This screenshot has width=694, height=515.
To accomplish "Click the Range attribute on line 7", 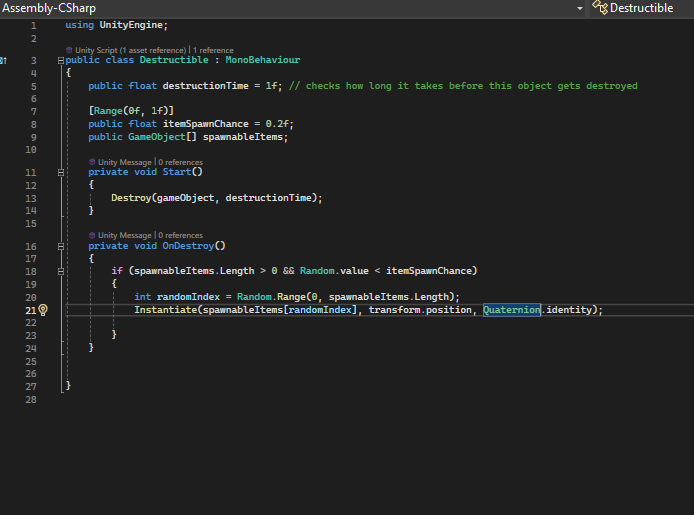I will pyautogui.click(x=107, y=110).
